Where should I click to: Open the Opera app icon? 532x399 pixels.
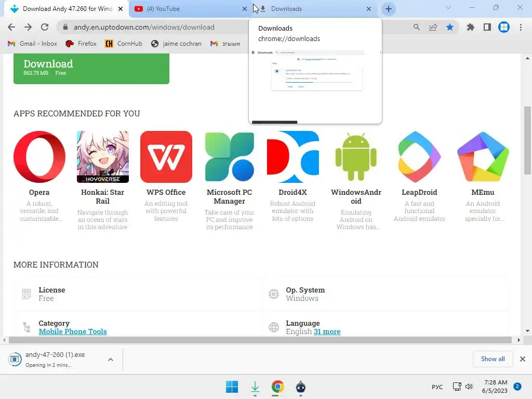coord(39,157)
